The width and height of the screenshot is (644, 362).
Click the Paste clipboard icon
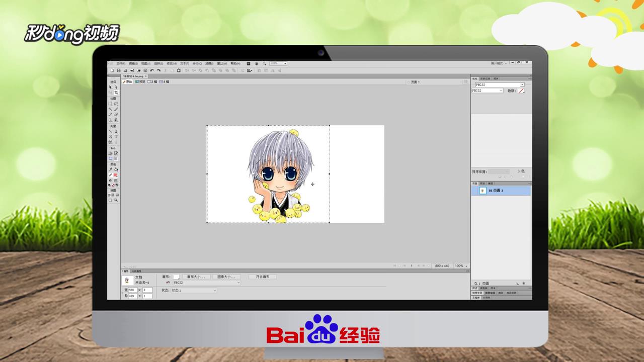pos(179,70)
